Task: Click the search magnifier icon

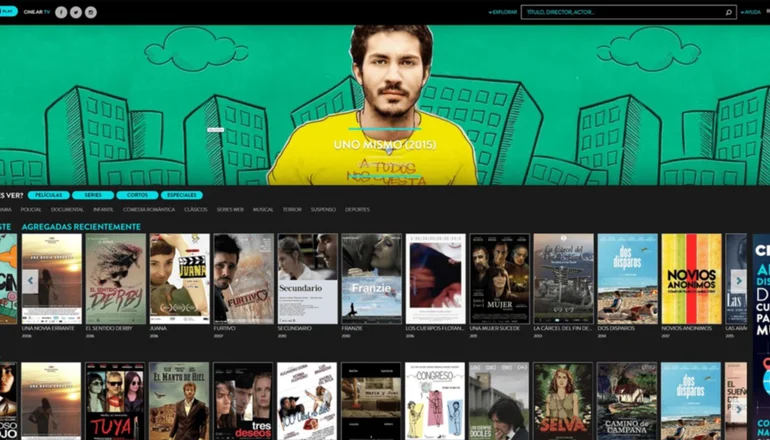Action: click(729, 12)
